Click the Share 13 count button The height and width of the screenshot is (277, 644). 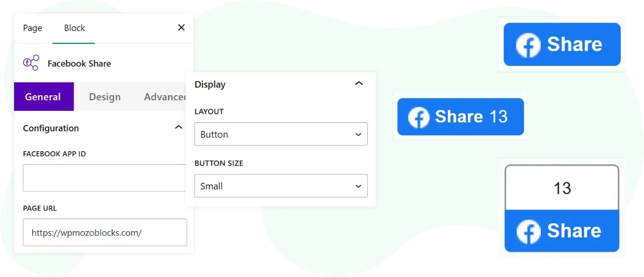coord(460,117)
